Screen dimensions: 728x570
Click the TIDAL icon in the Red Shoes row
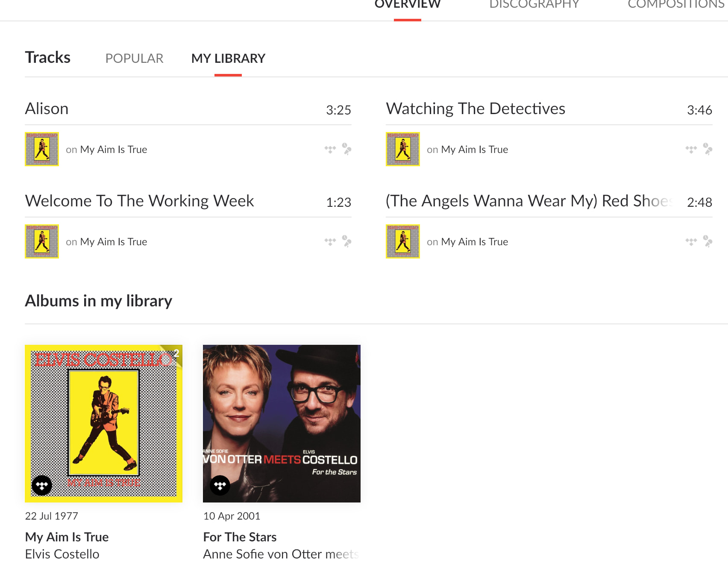point(691,242)
